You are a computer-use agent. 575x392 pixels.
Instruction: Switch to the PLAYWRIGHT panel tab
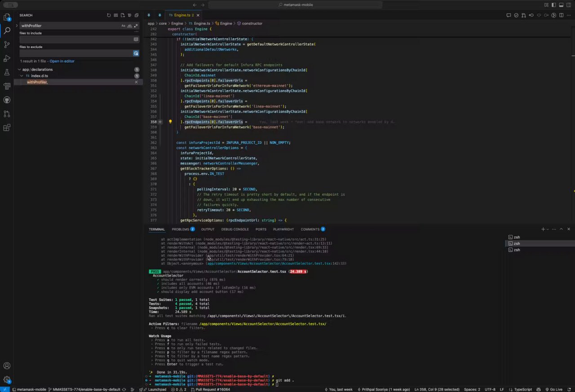pyautogui.click(x=283, y=229)
